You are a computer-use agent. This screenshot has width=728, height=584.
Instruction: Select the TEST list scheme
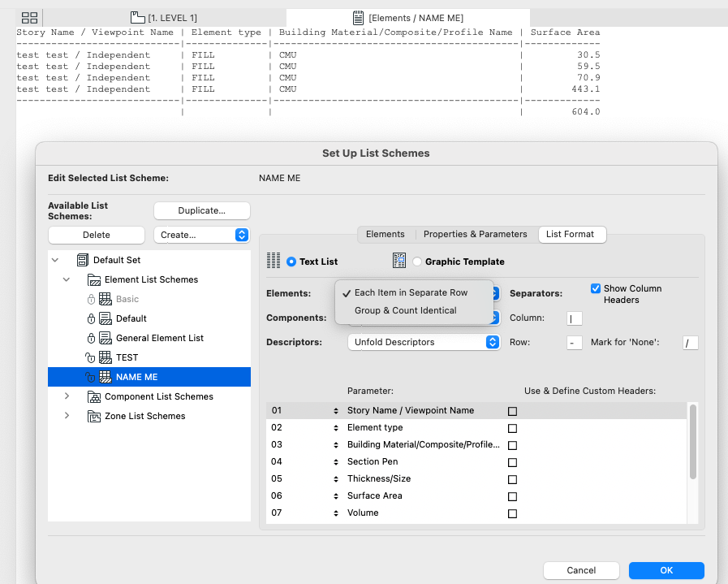149,357
